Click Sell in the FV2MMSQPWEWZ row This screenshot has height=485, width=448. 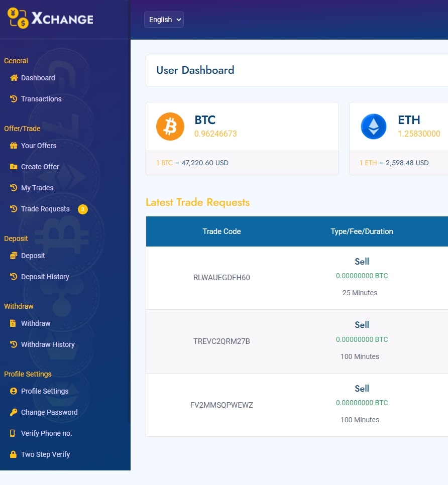(362, 389)
